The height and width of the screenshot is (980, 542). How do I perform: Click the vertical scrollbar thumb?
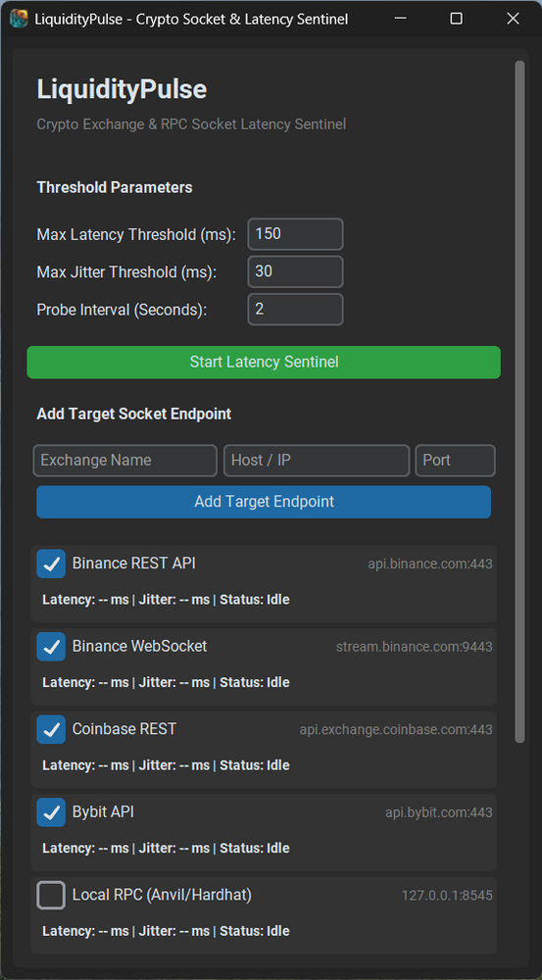(x=519, y=402)
